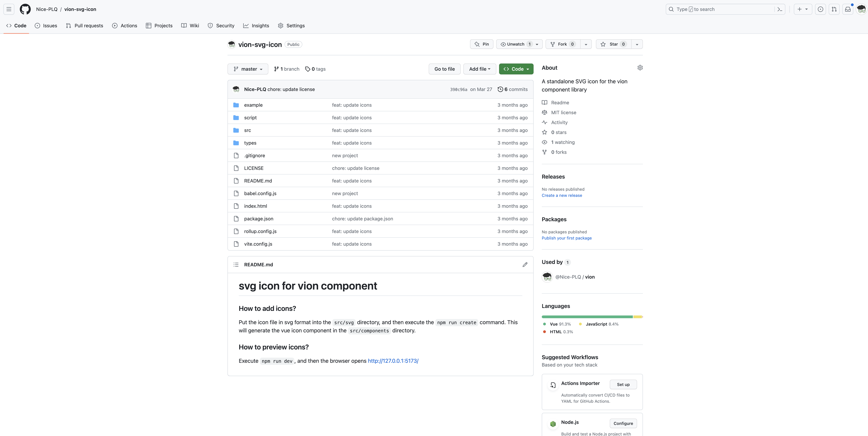Click the Vue 91.3% language entry
The width and height of the screenshot is (868, 436).
(x=557, y=324)
